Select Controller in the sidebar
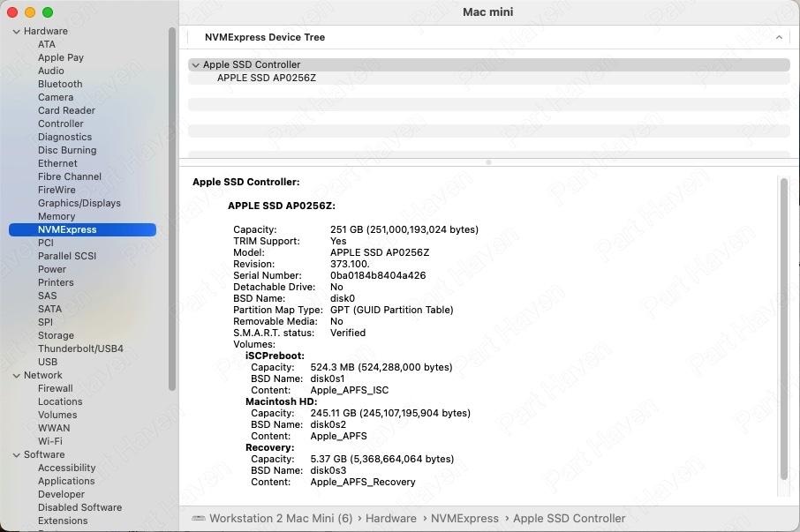Screen dimensions: 800x532 pyautogui.click(x=61, y=124)
